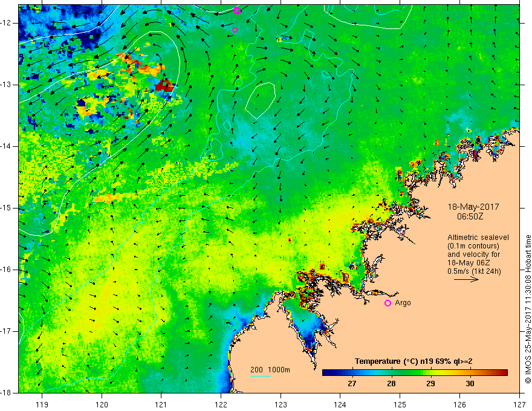Click the '-14' latitude axis label

point(6,146)
